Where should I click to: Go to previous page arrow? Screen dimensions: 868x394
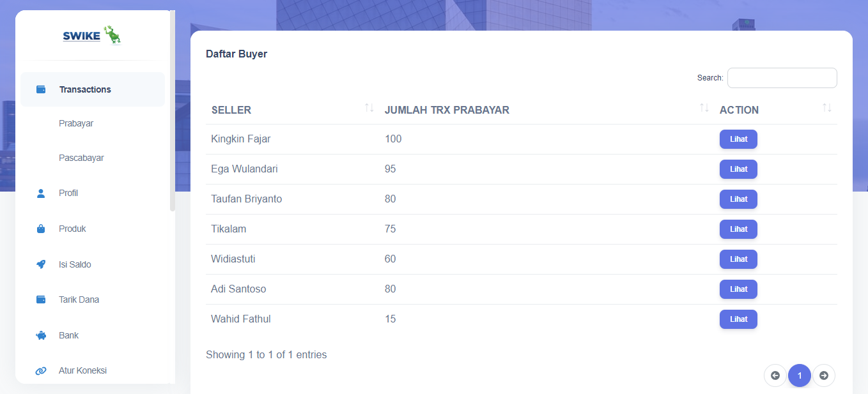click(x=775, y=375)
